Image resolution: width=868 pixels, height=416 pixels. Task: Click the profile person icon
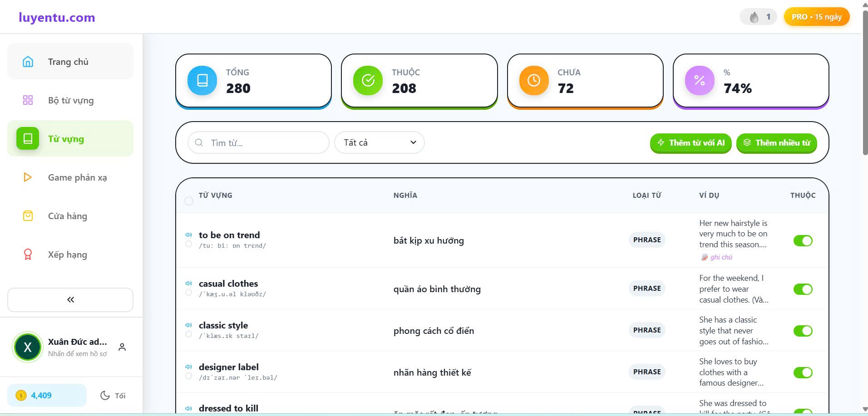point(122,347)
